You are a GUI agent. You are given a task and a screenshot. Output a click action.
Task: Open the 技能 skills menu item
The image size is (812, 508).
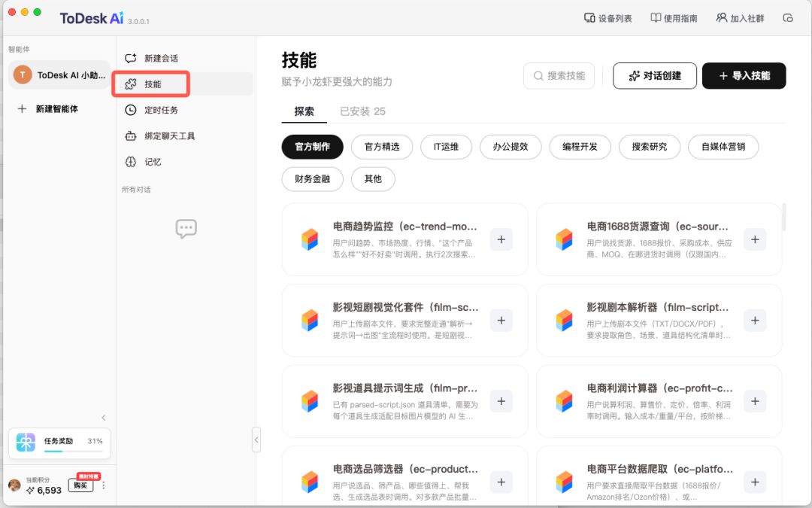[184, 84]
